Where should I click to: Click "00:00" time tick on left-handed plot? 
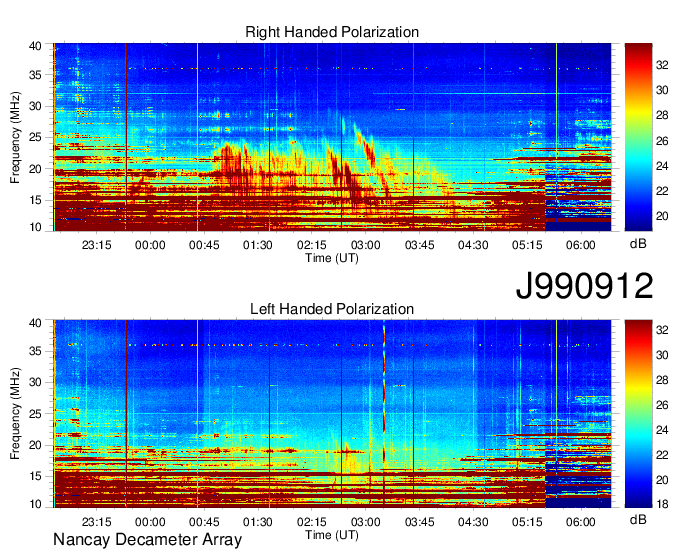(x=150, y=522)
